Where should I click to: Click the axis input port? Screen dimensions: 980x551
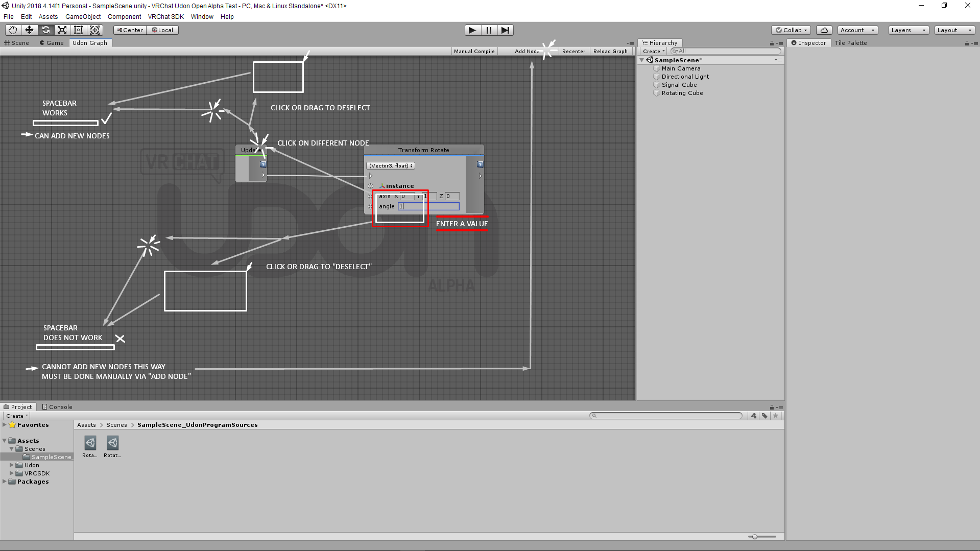370,196
